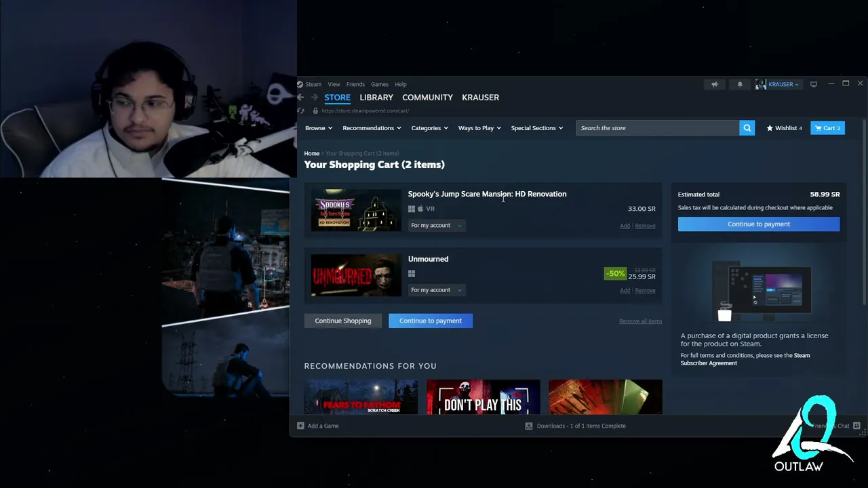Screen dimensions: 868x488
Task: Open Spooky's Jump Scare Mansion thumbnail
Action: click(x=356, y=211)
